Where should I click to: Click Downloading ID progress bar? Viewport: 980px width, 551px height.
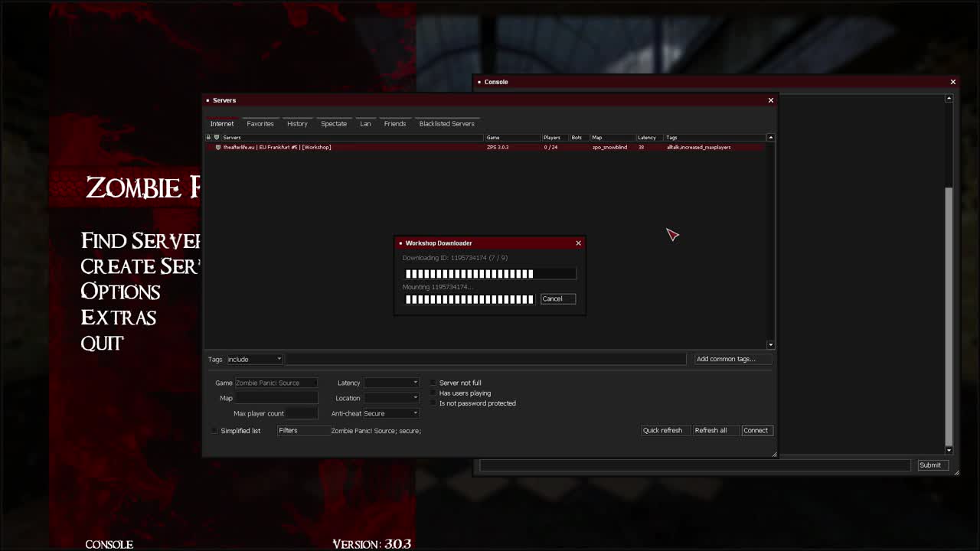click(490, 274)
